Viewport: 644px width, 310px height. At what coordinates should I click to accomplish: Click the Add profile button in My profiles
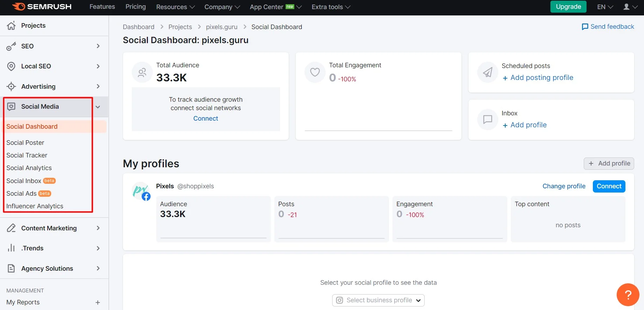609,163
